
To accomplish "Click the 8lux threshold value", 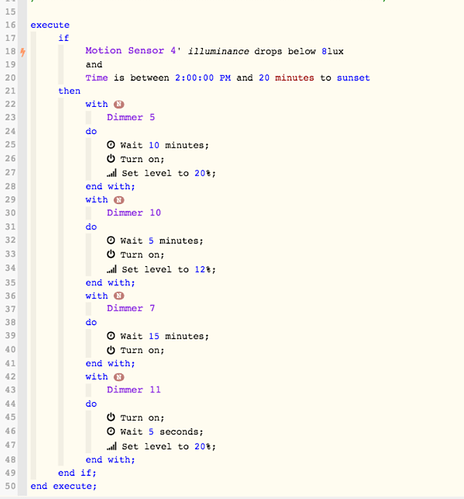I will (332, 51).
